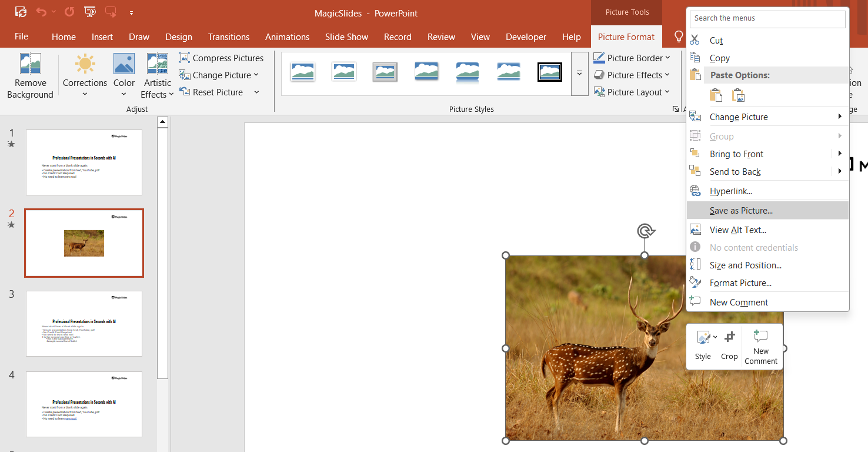
Task: Click the Hyperlink context menu entry
Action: (x=730, y=191)
